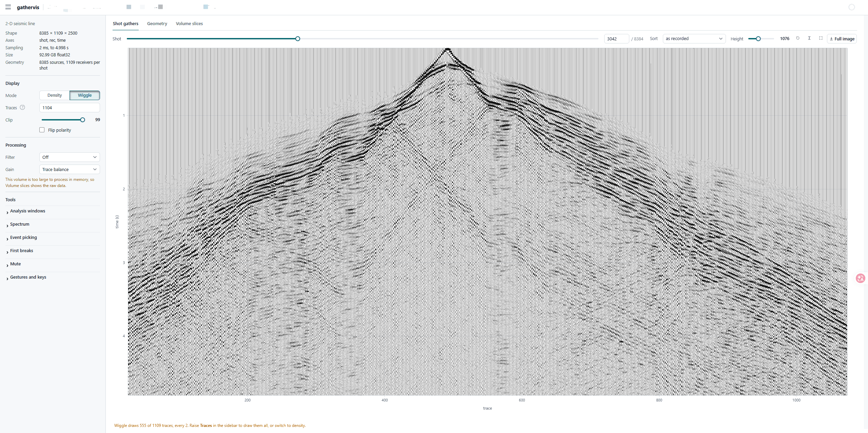Screen dimensions: 868x433
Task: Click the Tools section heading
Action: click(11, 200)
